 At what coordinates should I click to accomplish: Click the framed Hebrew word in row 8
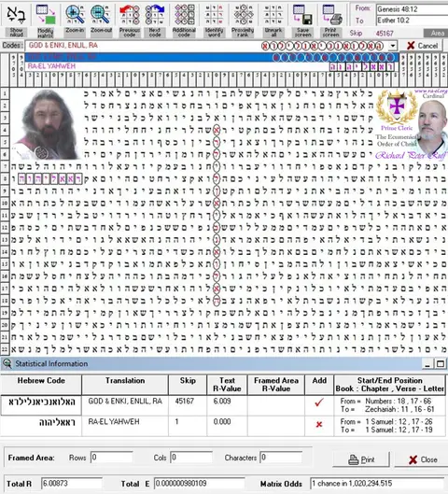[50, 179]
